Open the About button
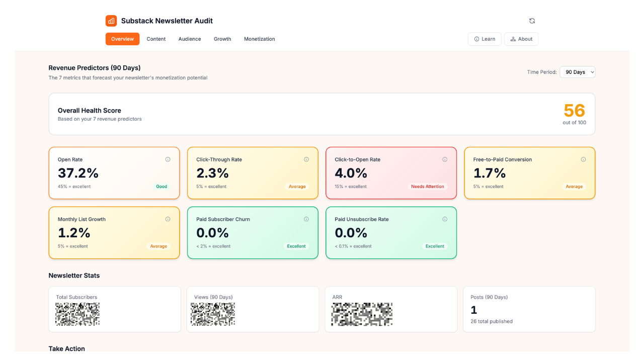 click(x=521, y=39)
